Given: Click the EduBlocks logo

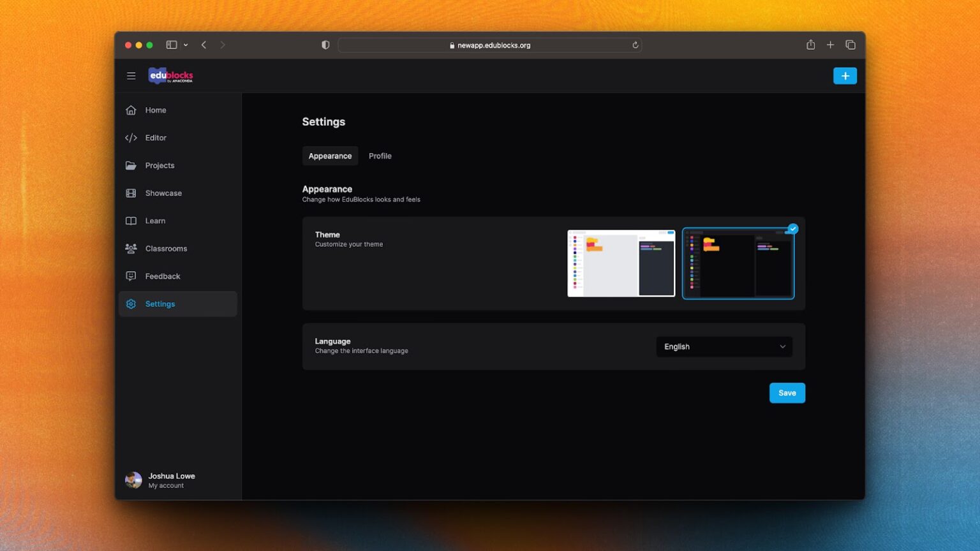Looking at the screenshot, I should pos(170,75).
